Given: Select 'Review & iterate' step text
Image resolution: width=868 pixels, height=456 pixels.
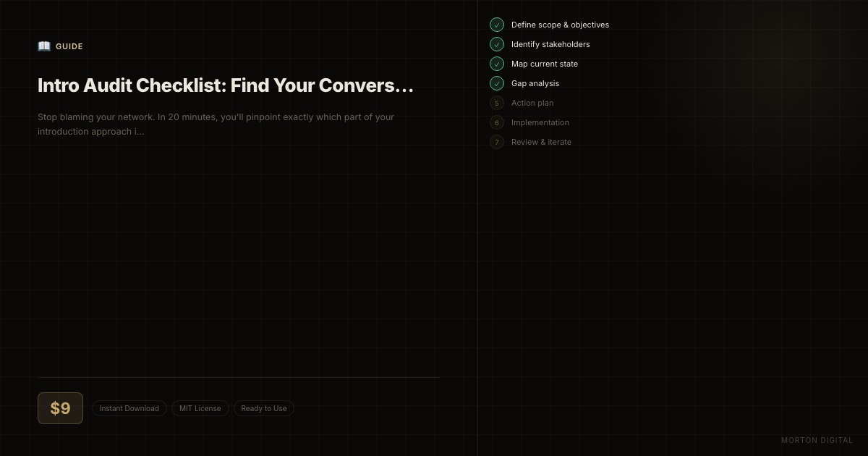Looking at the screenshot, I should [x=541, y=142].
